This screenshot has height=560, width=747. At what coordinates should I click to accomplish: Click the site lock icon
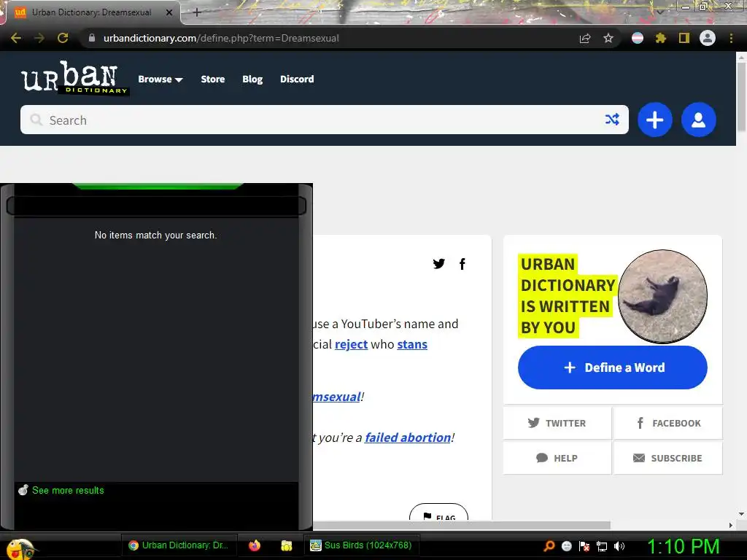click(x=92, y=38)
